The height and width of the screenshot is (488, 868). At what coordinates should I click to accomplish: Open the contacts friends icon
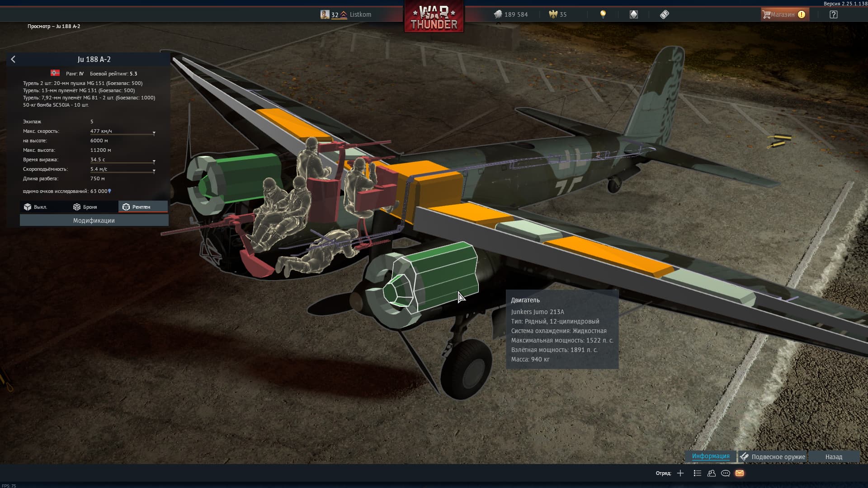[712, 473]
